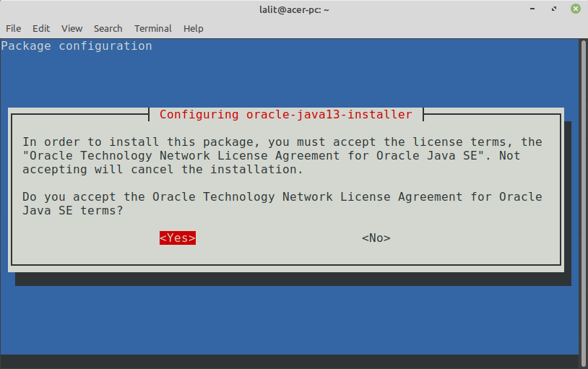The image size is (588, 369).
Task: Minimize the terminal window
Action: click(x=532, y=9)
